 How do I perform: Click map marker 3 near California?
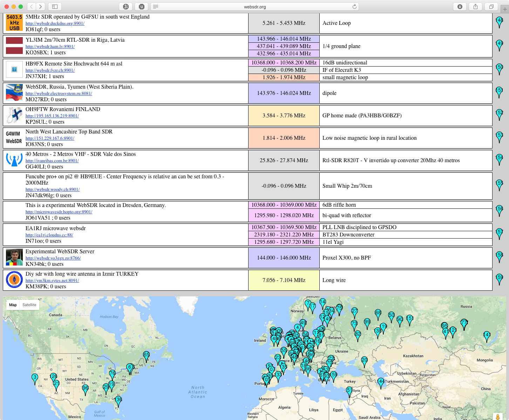coord(34,378)
